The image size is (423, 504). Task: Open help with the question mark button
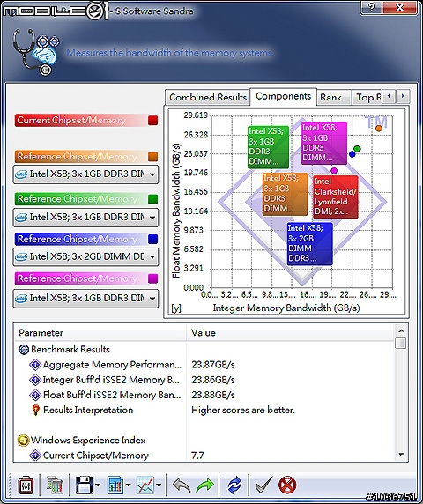[x=371, y=7]
